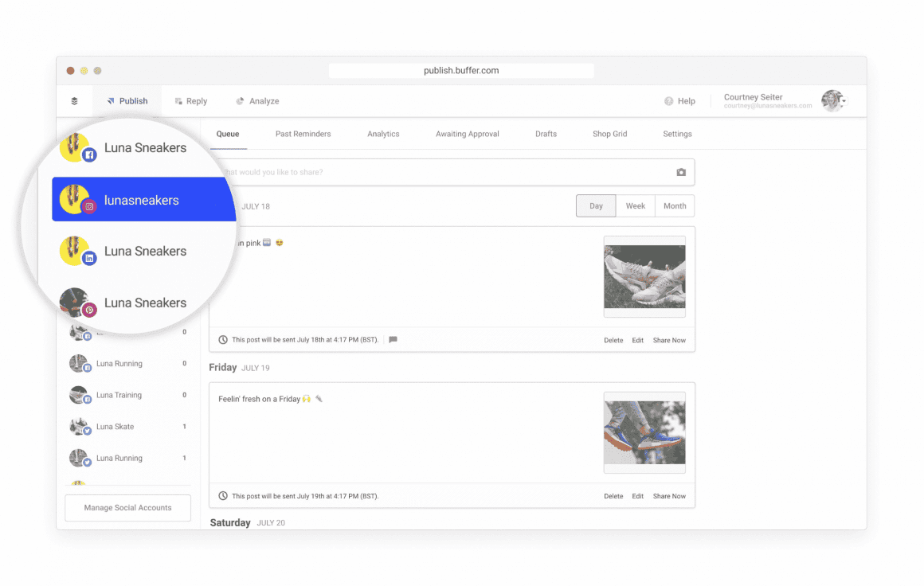Select the Luna Skate account
Viewport: 924px width, 586px height.
click(128, 427)
